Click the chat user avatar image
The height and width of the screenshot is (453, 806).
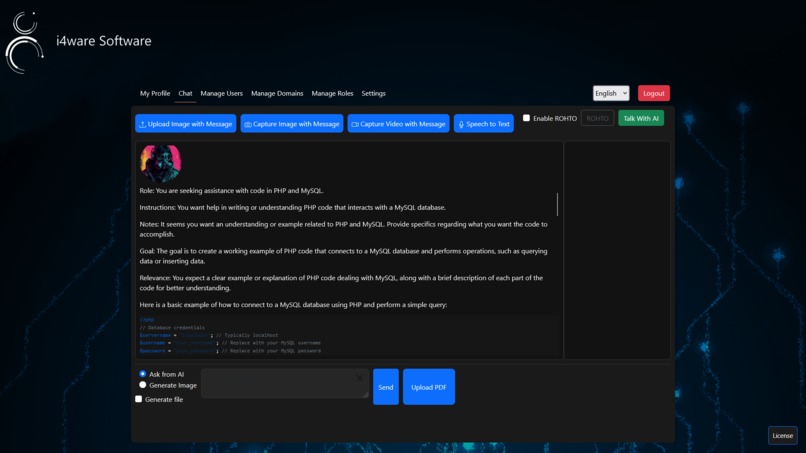[x=161, y=164]
